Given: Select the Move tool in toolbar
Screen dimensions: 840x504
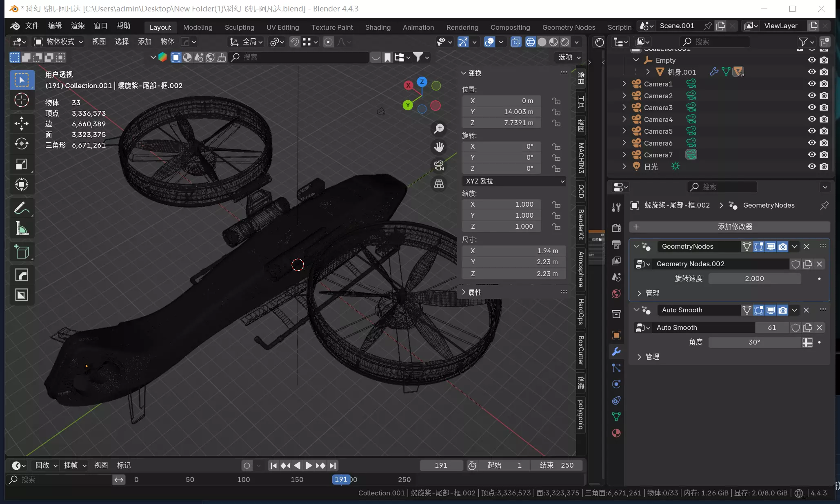Looking at the screenshot, I should (21, 123).
